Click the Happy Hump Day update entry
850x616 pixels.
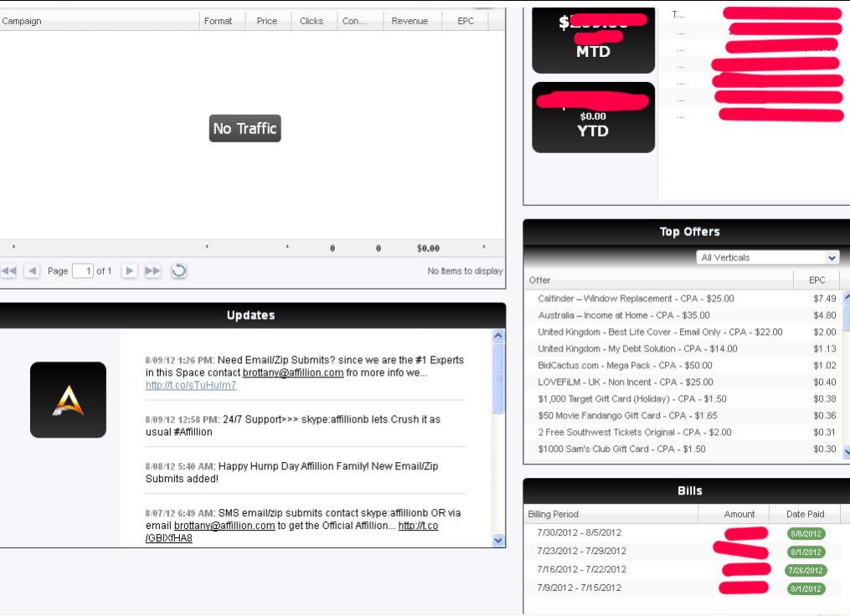(x=305, y=472)
